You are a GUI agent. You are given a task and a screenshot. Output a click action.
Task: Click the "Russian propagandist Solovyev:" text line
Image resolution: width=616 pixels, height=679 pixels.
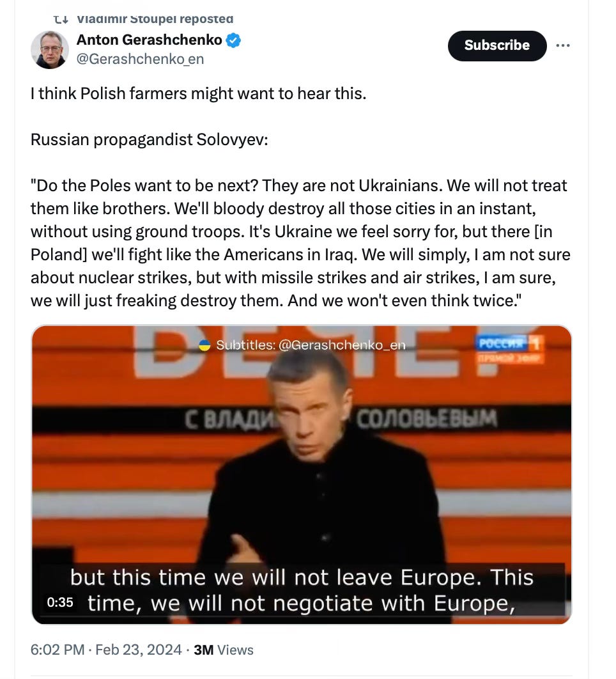point(150,139)
